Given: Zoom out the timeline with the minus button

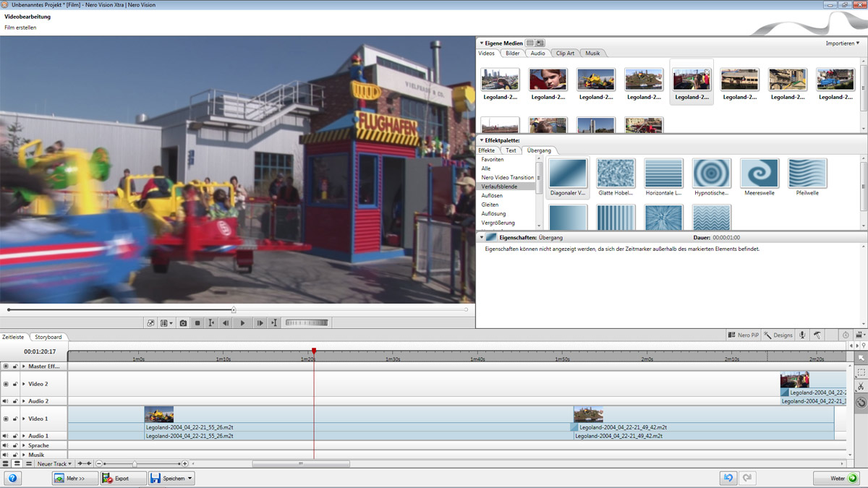Looking at the screenshot, I should tap(99, 463).
